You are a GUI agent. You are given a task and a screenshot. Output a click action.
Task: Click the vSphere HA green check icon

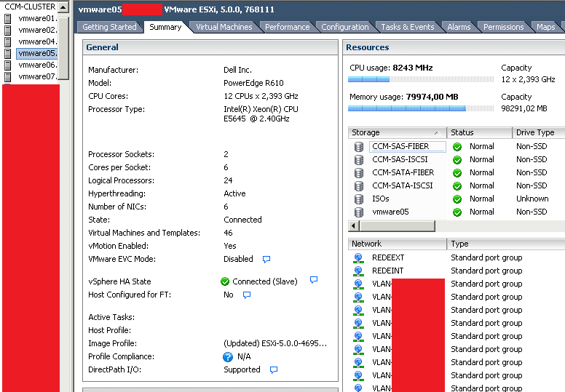click(225, 281)
